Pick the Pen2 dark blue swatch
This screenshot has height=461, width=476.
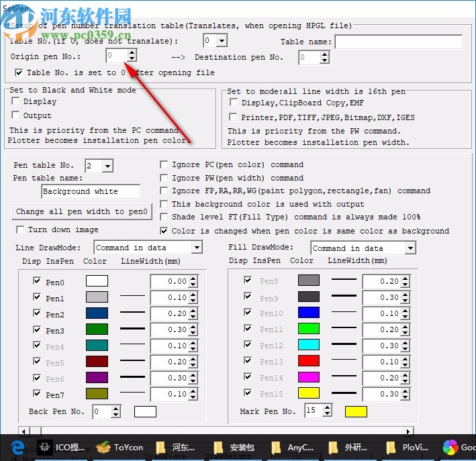click(x=97, y=313)
